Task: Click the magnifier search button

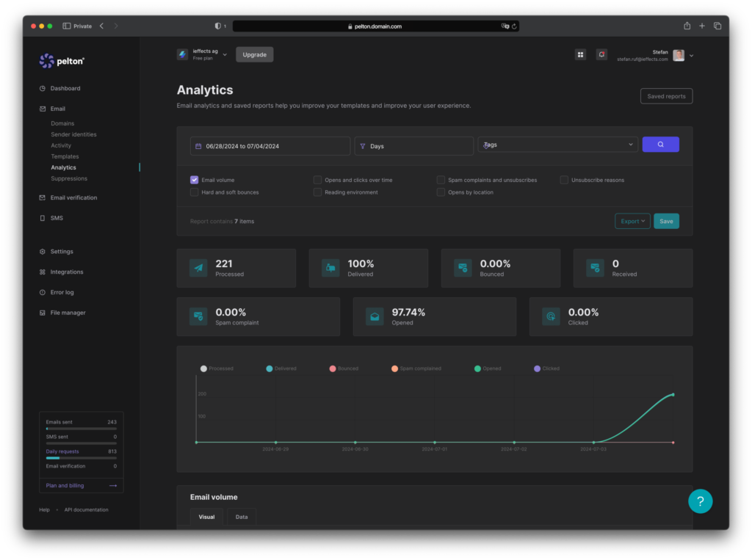Action: [x=660, y=145]
